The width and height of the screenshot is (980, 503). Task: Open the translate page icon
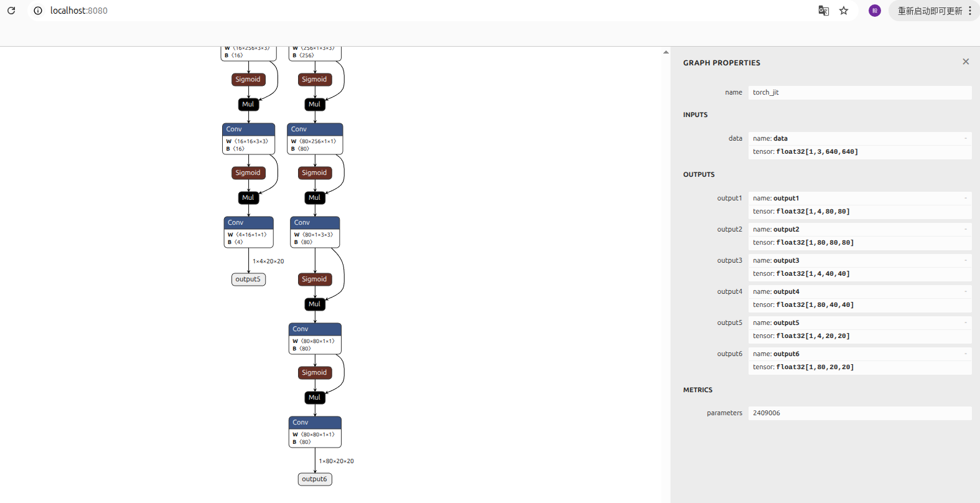[x=823, y=11]
